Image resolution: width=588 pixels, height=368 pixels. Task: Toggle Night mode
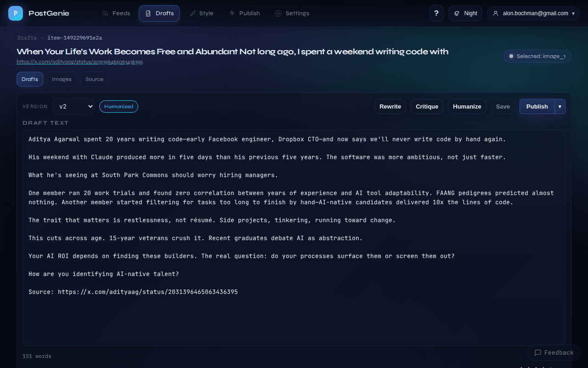click(x=465, y=13)
